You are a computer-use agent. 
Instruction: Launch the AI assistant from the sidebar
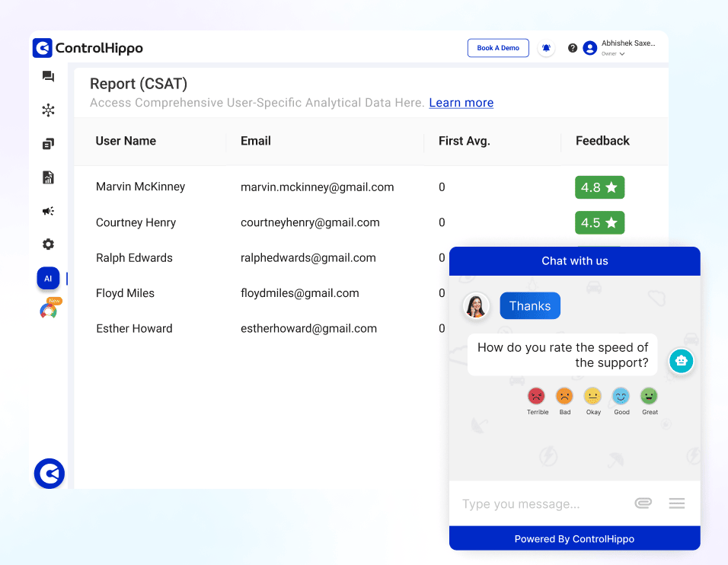pyautogui.click(x=48, y=278)
